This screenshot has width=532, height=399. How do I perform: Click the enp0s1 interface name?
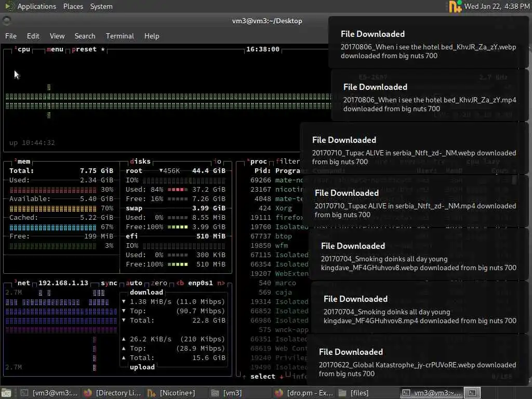click(201, 283)
